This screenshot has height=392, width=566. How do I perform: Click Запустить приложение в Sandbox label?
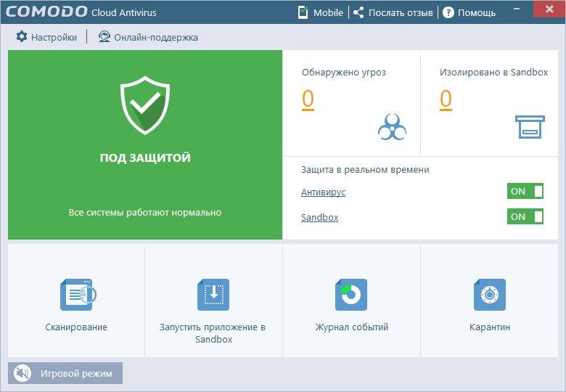coord(213,333)
